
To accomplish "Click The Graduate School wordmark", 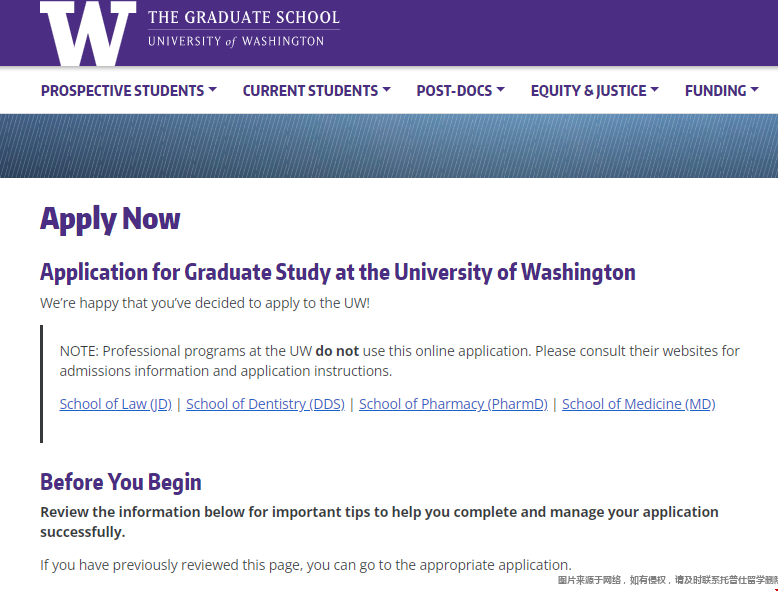I will [244, 17].
